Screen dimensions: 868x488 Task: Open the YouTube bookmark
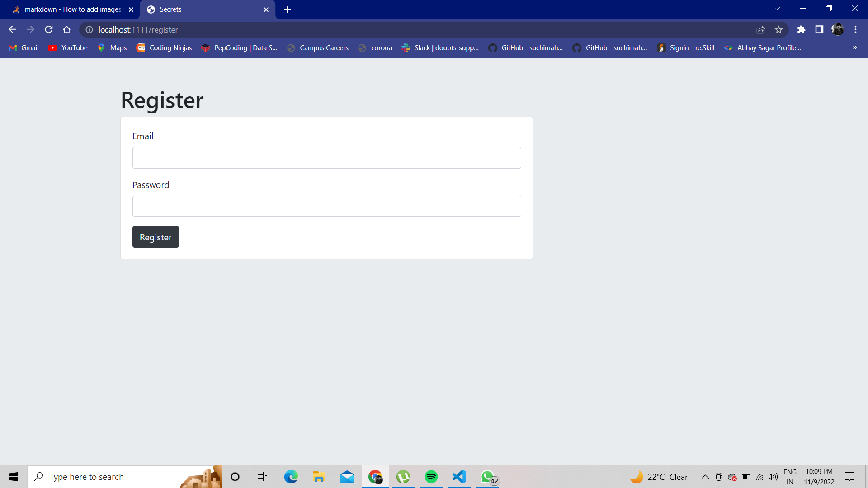(68, 48)
